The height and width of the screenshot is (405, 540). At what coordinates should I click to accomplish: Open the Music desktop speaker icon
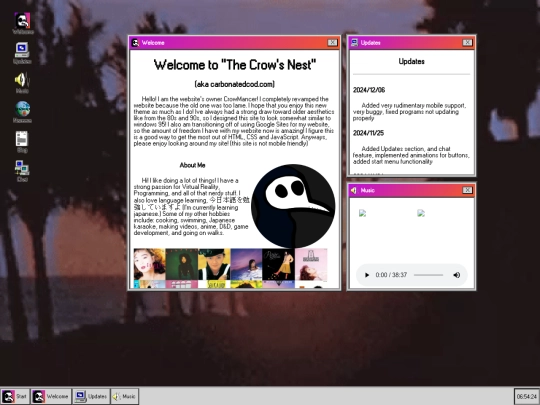[22, 80]
